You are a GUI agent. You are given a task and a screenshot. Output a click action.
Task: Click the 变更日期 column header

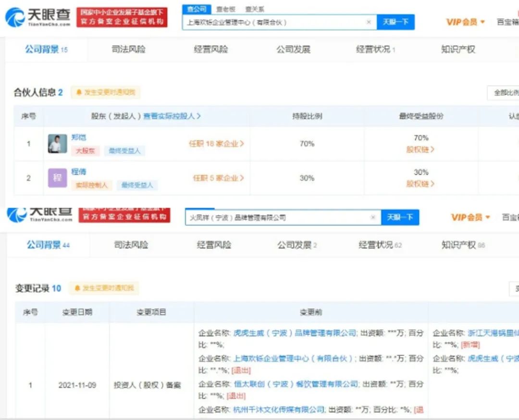[77, 312]
